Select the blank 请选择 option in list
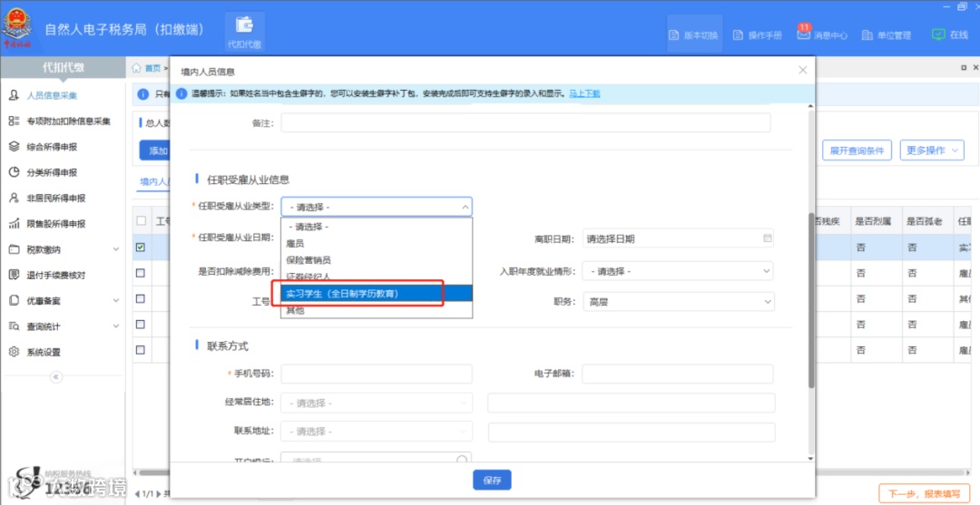This screenshot has width=980, height=505. pos(377,227)
